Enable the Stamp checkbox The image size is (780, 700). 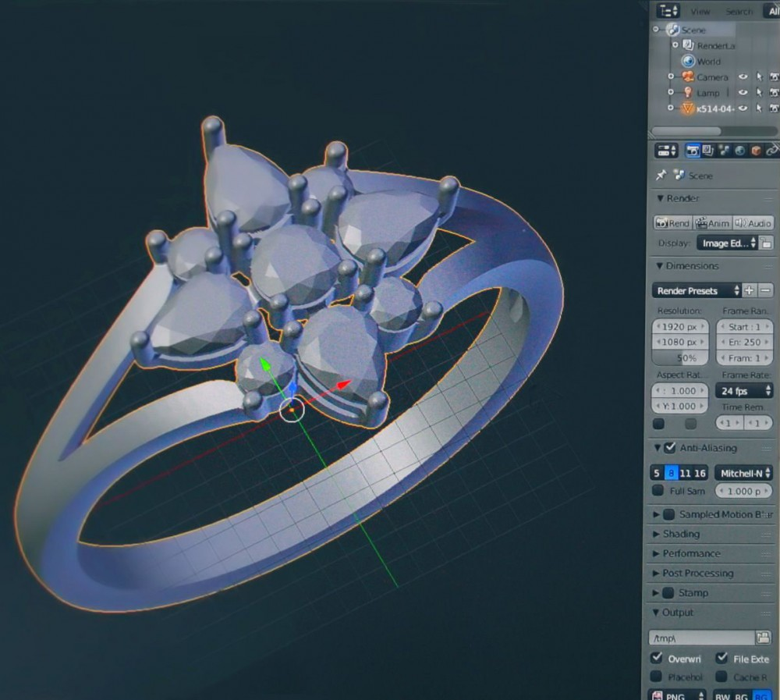pos(668,592)
